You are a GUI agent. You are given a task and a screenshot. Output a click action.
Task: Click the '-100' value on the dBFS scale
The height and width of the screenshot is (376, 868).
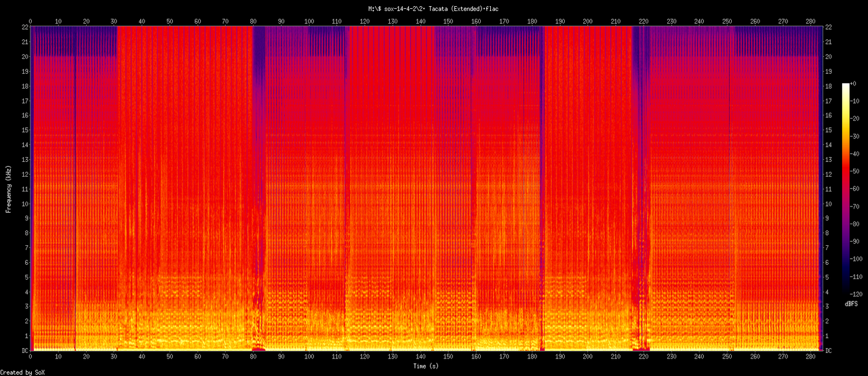tap(856, 260)
